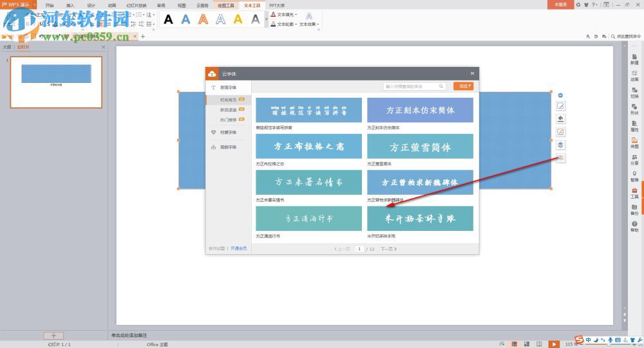Switch to reading view in status bar
The image size is (644, 348).
point(539,344)
